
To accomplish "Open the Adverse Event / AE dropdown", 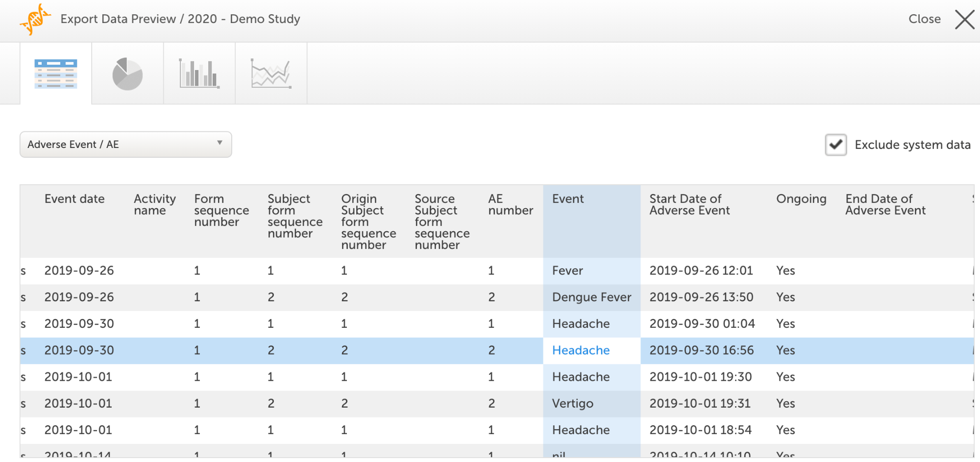I will (125, 145).
